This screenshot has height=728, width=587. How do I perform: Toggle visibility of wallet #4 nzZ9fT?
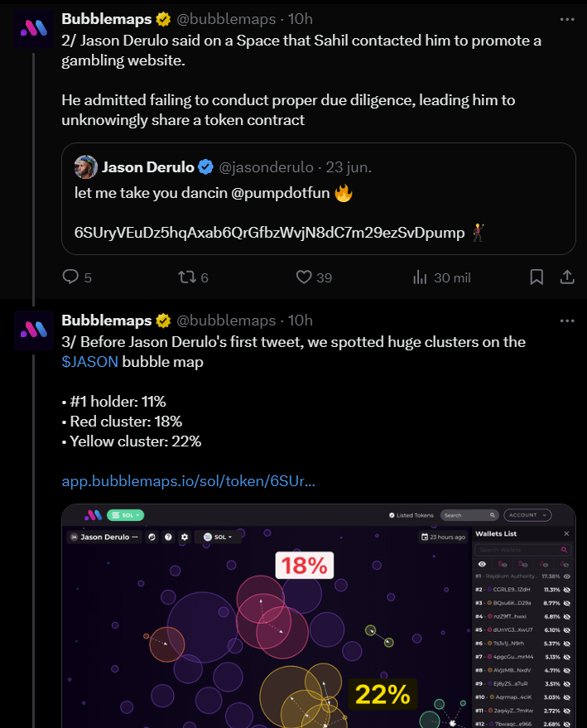pyautogui.click(x=567, y=616)
